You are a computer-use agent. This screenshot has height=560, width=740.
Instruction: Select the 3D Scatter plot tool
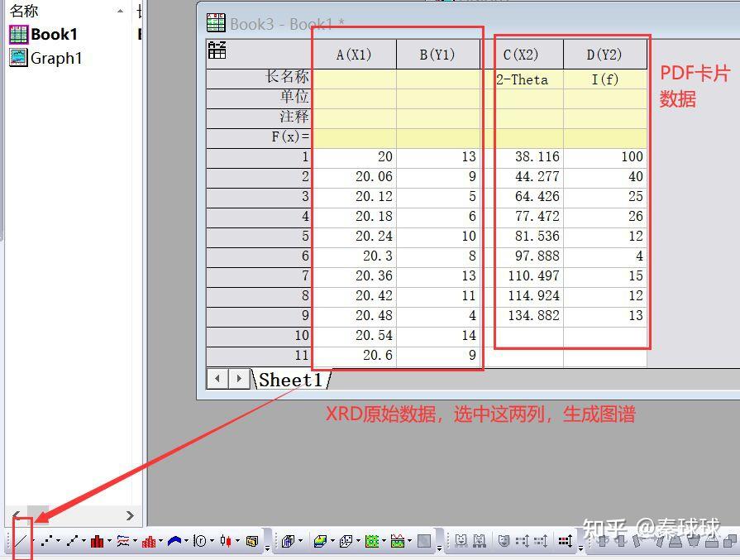point(345,543)
